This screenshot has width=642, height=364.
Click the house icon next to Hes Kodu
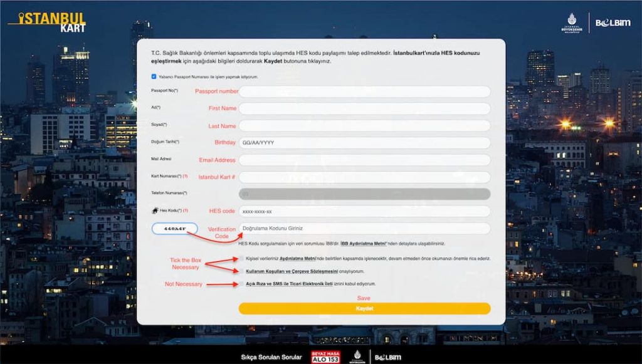coord(155,211)
